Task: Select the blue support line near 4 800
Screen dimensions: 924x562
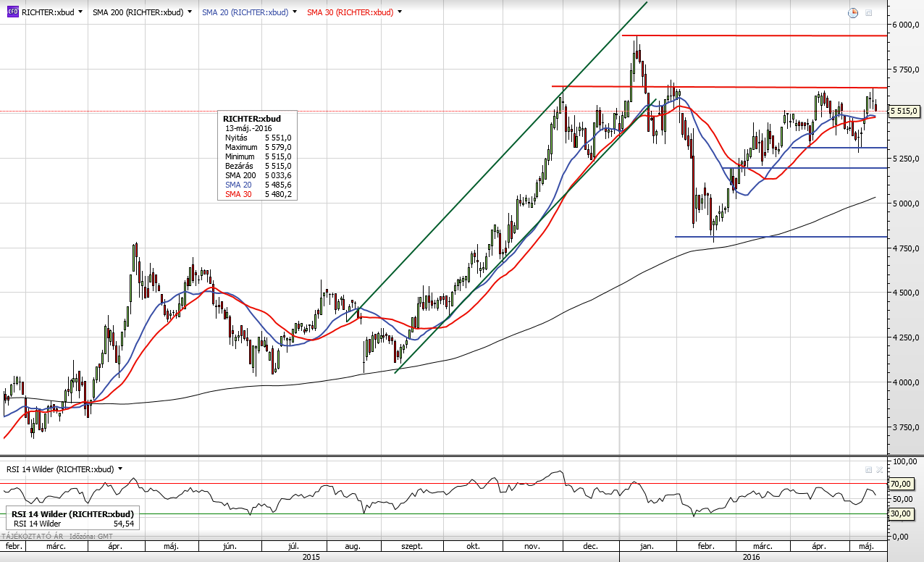Action: click(781, 237)
